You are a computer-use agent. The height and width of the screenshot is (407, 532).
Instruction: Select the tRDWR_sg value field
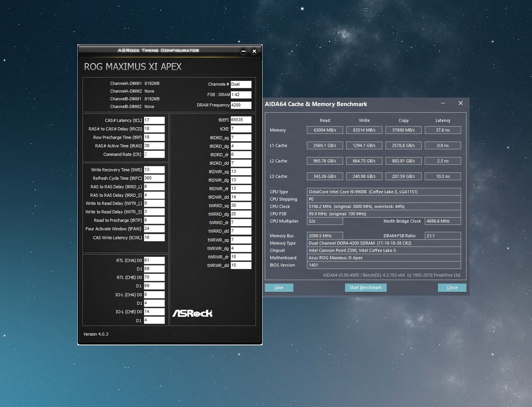(x=241, y=172)
